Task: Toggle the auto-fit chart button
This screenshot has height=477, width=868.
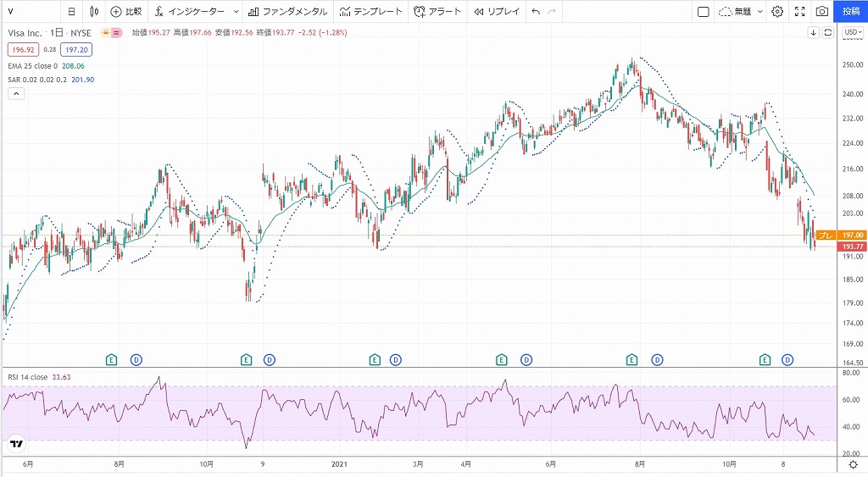Action: pos(827,32)
